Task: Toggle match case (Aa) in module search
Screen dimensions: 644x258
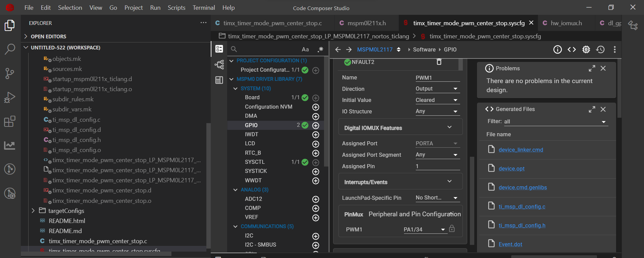Action: click(305, 49)
